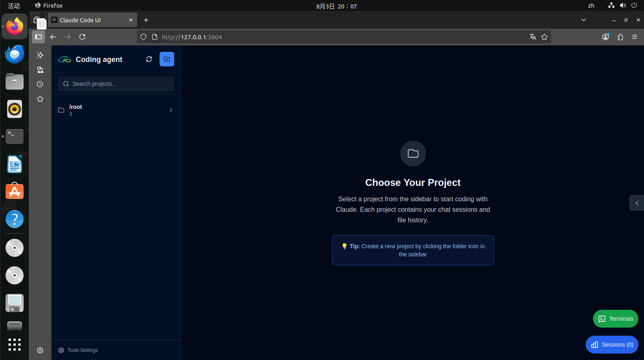Open the clock and calendar menu
This screenshot has width=644, height=360.
pyautogui.click(x=337, y=6)
